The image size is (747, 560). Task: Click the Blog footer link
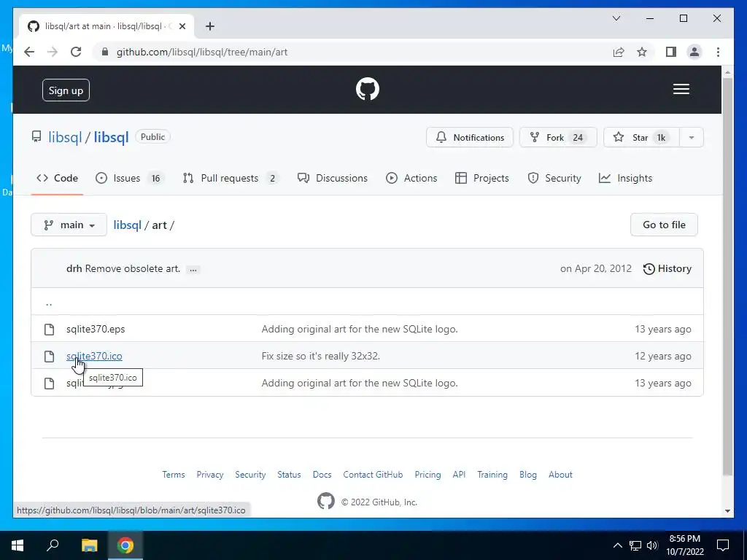[528, 475]
